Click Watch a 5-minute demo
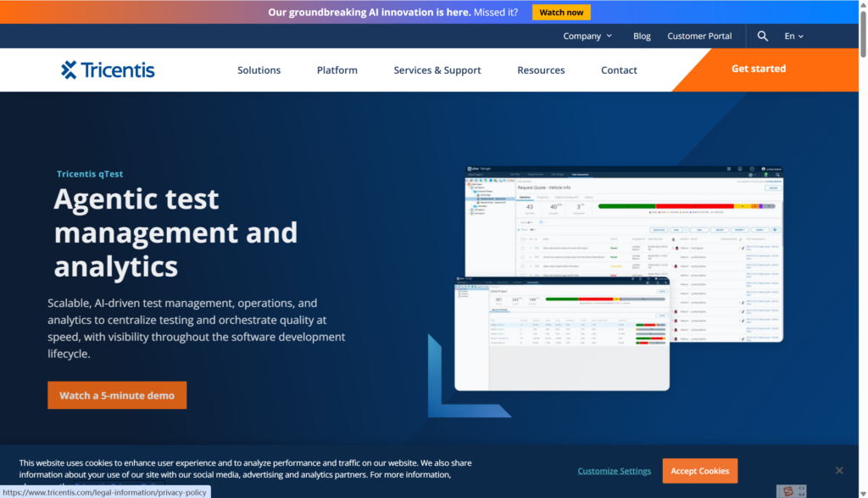The image size is (868, 498). 117,395
